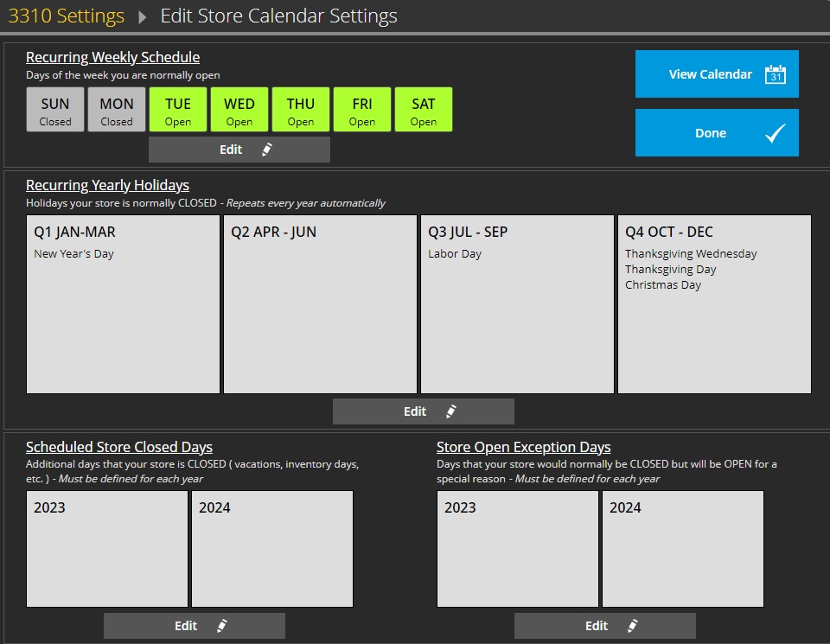Open the View Calendar button

717,74
